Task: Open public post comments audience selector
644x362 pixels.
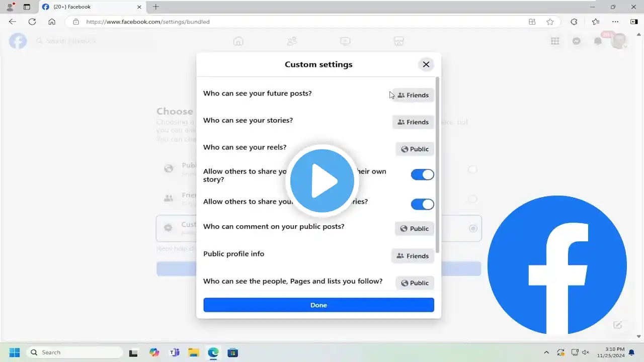Action: 414,229
